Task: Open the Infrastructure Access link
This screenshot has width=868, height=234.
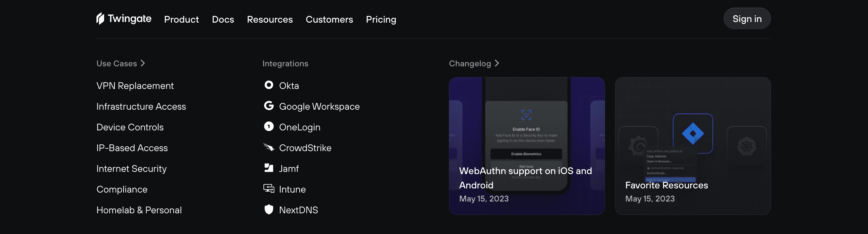Action: [x=141, y=106]
